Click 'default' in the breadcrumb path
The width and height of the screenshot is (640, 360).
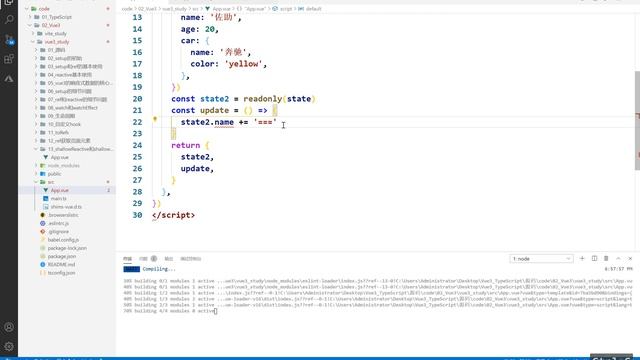tap(313, 9)
